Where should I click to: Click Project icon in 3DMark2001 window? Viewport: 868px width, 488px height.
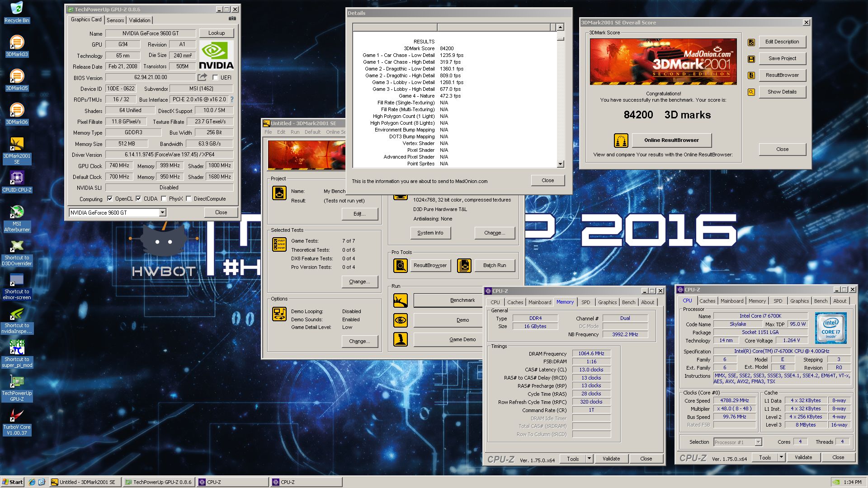279,193
